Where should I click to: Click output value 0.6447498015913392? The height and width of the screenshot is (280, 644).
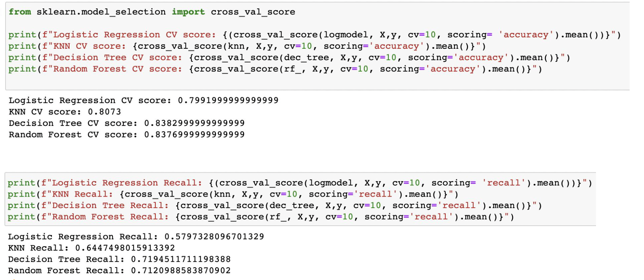point(125,248)
